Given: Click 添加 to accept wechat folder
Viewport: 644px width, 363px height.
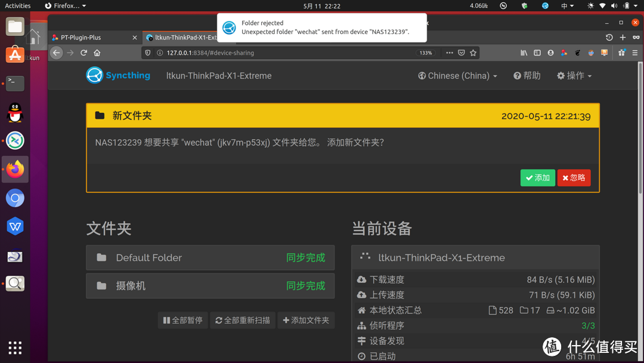Looking at the screenshot, I should pos(538,177).
